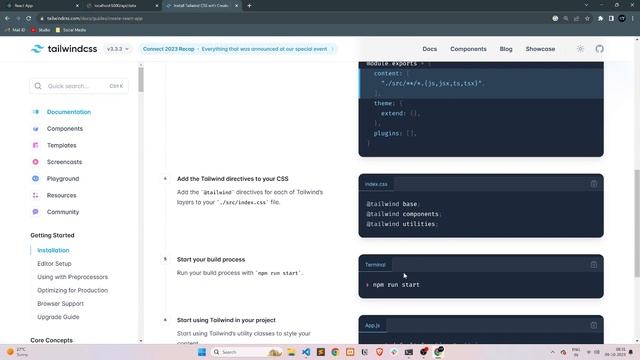Click the Community chat icon in sidebar

point(36,212)
